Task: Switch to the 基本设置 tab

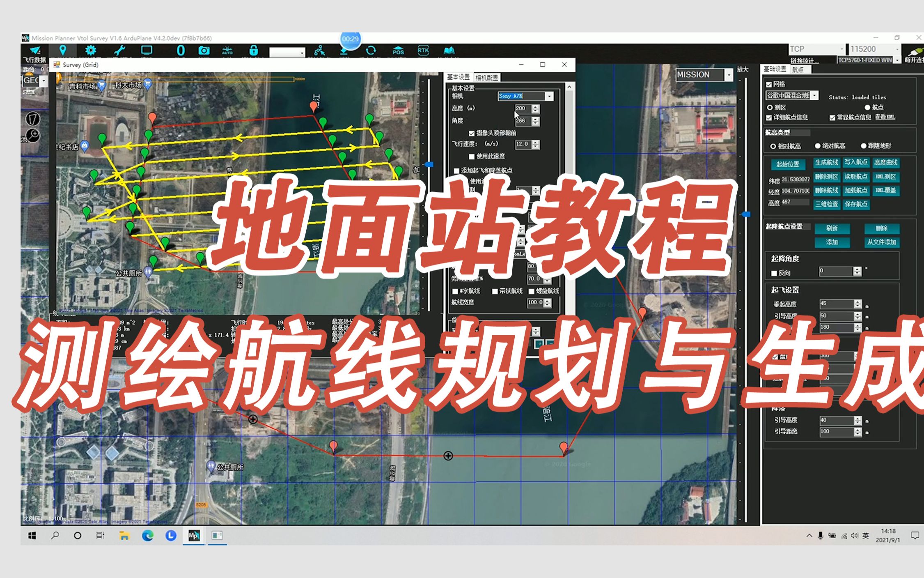Action: [459, 77]
